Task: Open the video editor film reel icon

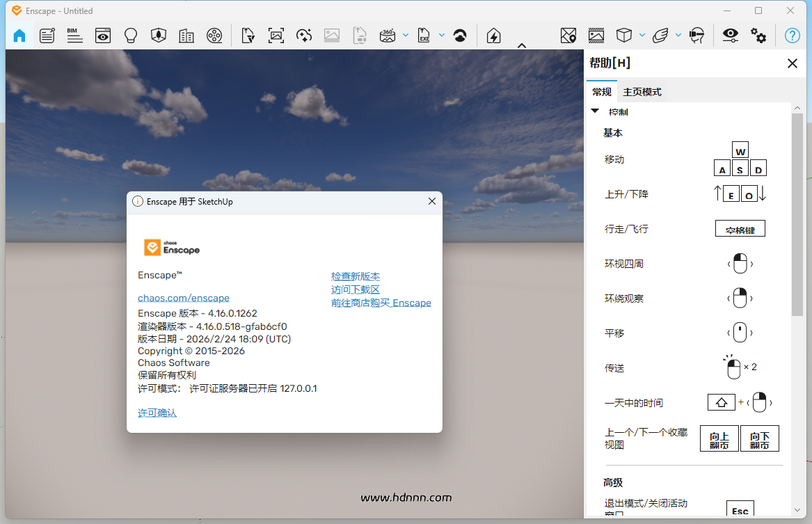Action: point(214,35)
